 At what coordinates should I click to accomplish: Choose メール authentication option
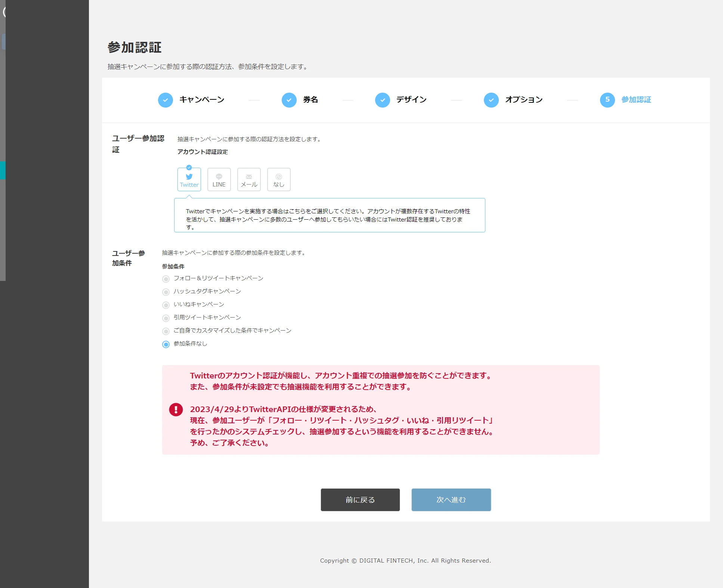[x=249, y=180]
